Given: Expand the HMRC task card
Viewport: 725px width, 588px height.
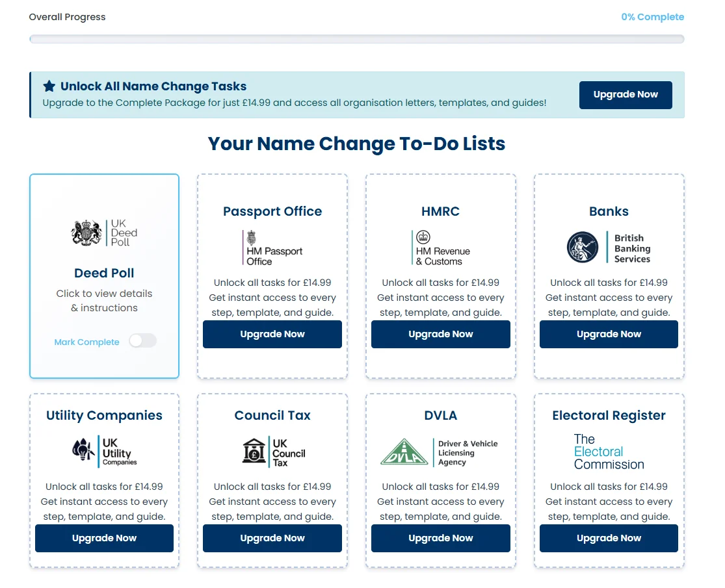Looking at the screenshot, I should click(440, 211).
